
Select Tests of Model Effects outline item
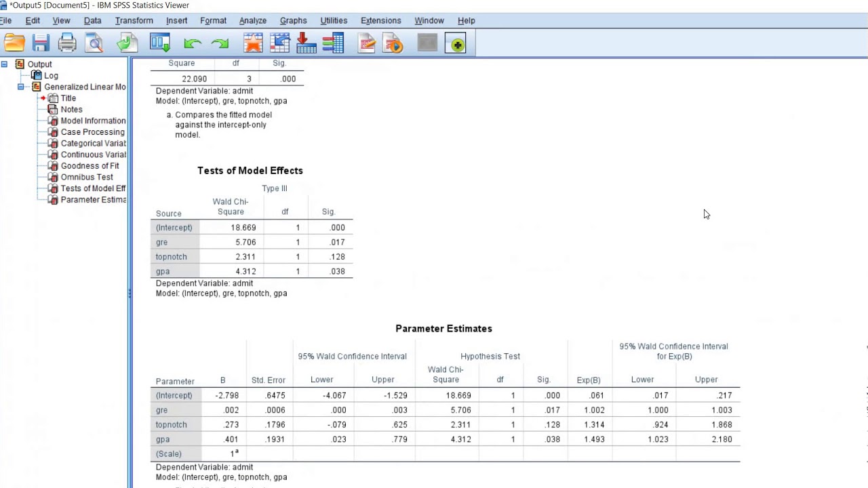tap(94, 188)
